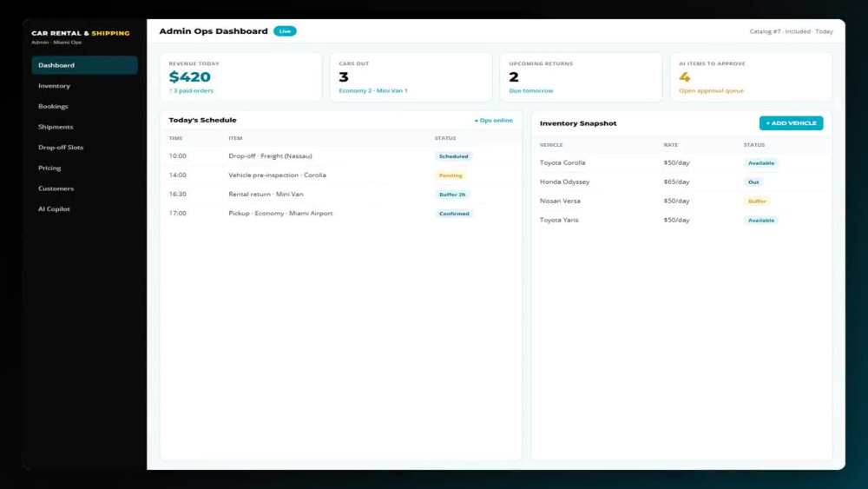Viewport: 868px width, 489px height.
Task: Click 'Due tomorrow' under Upcoming Returns
Action: pyautogui.click(x=531, y=91)
